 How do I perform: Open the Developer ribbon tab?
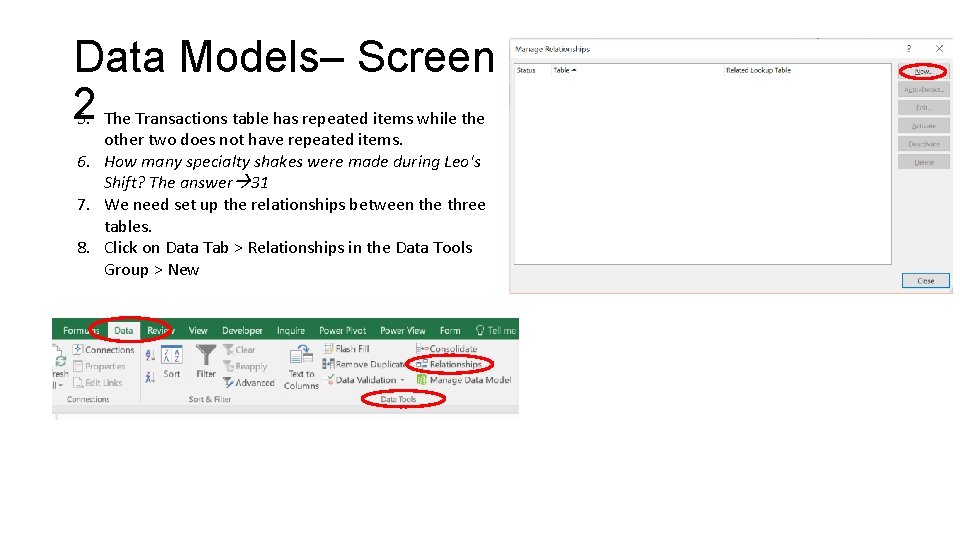242,331
